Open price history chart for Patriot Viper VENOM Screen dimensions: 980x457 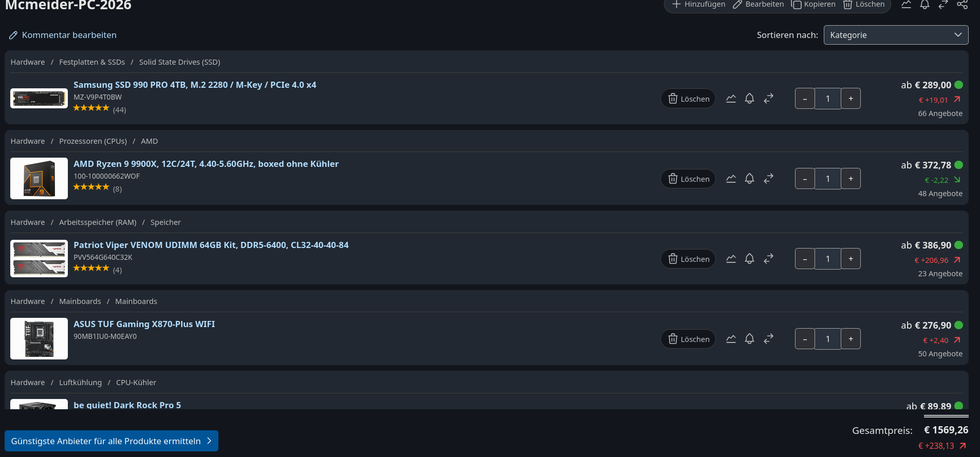(731, 259)
